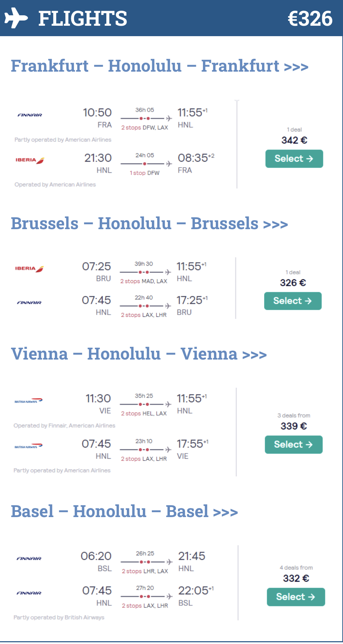
Task: Click the Finnair logo on Frankfurt outbound flight
Action: pos(30,115)
